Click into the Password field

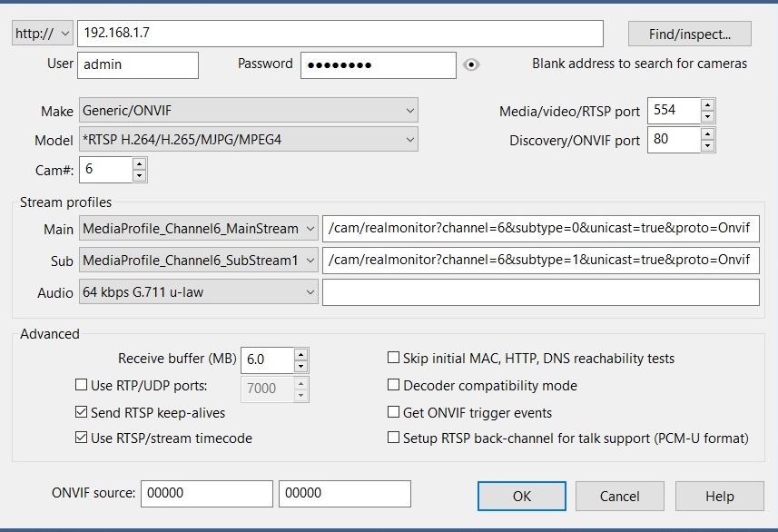coord(378,65)
